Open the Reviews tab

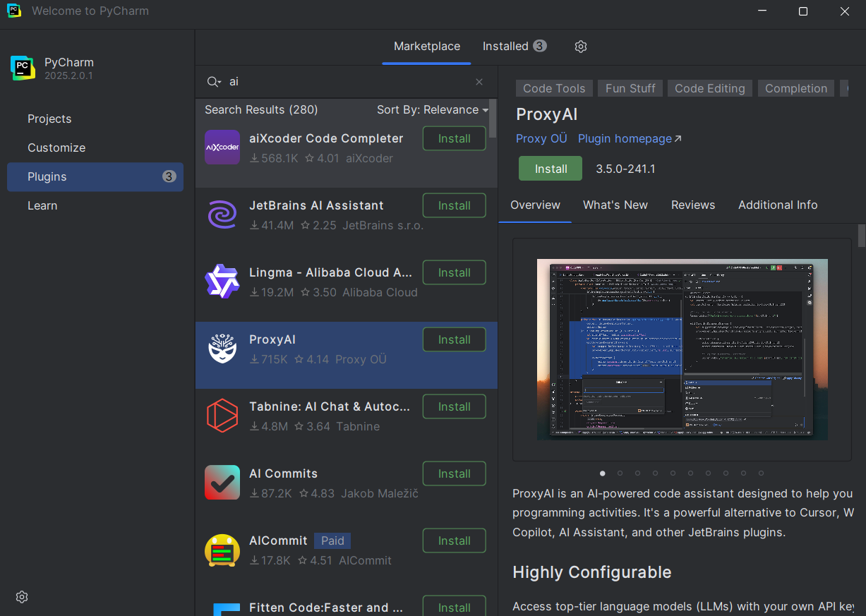pyautogui.click(x=693, y=205)
